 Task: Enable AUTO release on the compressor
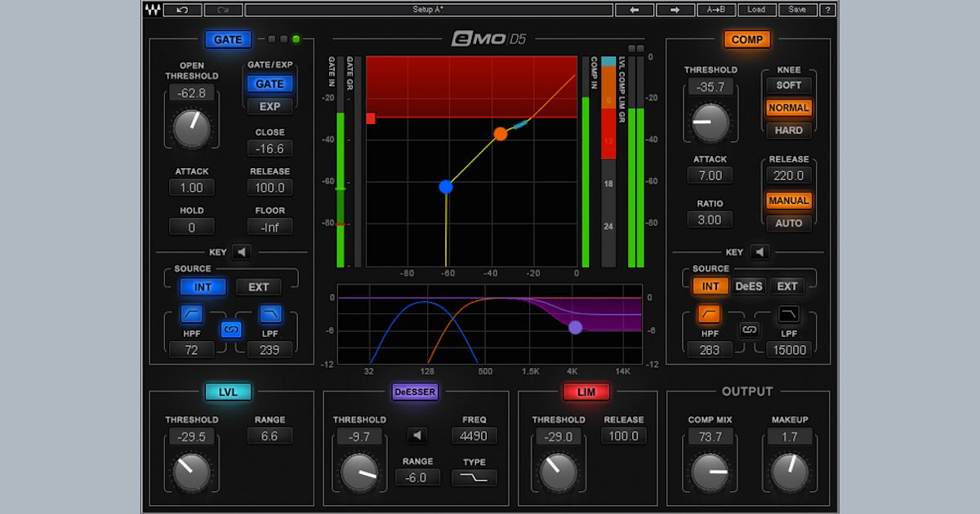(x=787, y=224)
